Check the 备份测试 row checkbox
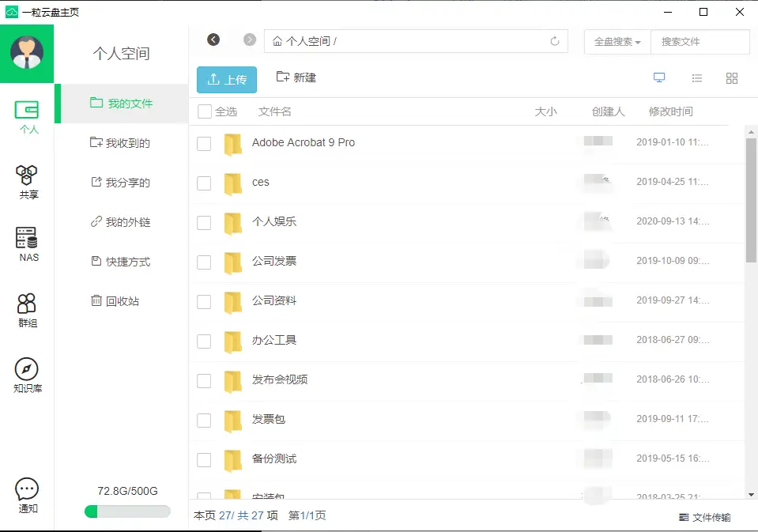 204,461
